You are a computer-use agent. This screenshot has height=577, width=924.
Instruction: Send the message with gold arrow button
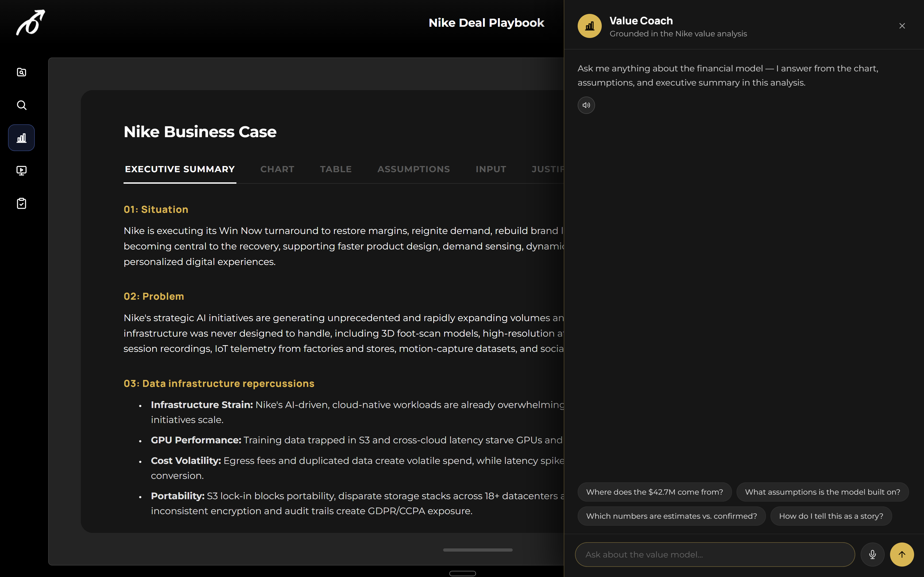[x=902, y=555]
